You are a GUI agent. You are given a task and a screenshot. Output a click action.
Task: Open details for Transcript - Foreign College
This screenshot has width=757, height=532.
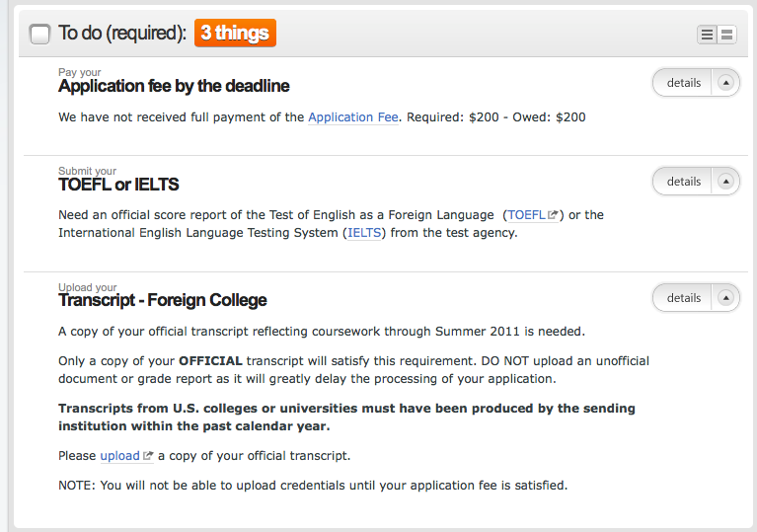(683, 298)
